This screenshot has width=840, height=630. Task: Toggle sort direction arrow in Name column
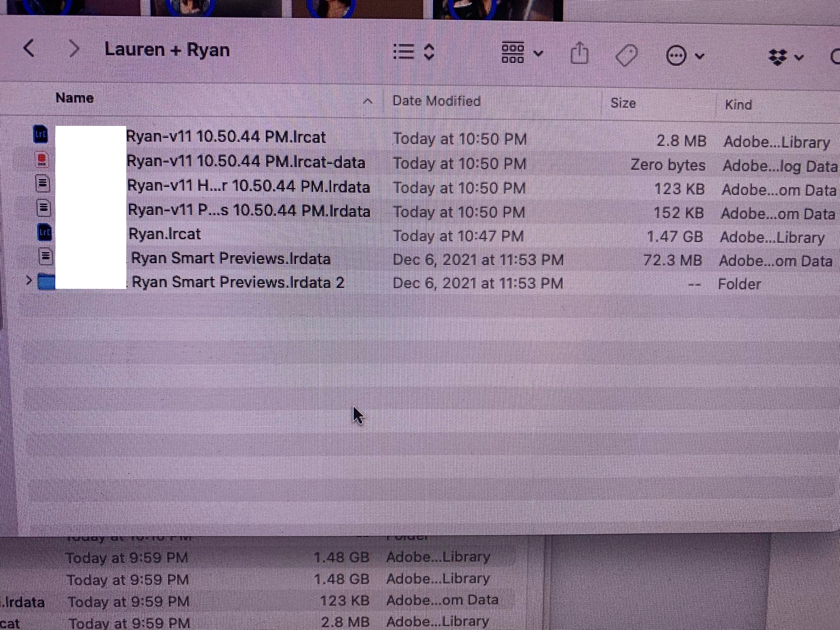coord(368,101)
